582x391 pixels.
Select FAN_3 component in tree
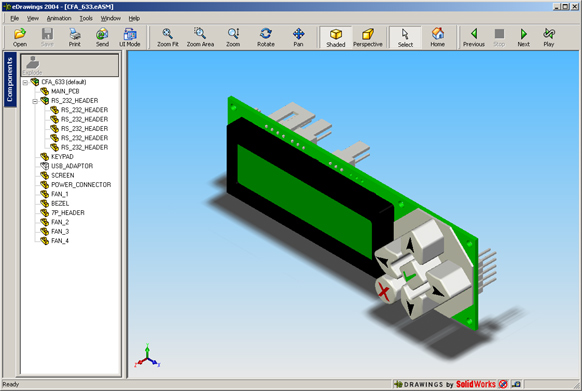[60, 231]
